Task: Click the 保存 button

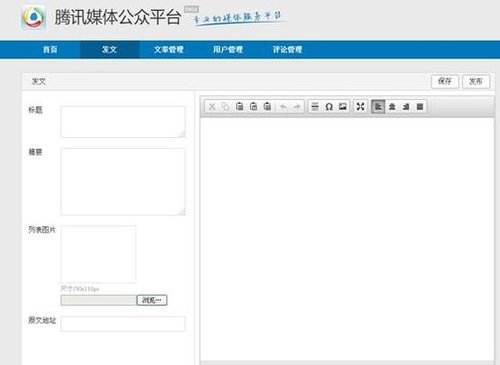Action: pos(445,81)
